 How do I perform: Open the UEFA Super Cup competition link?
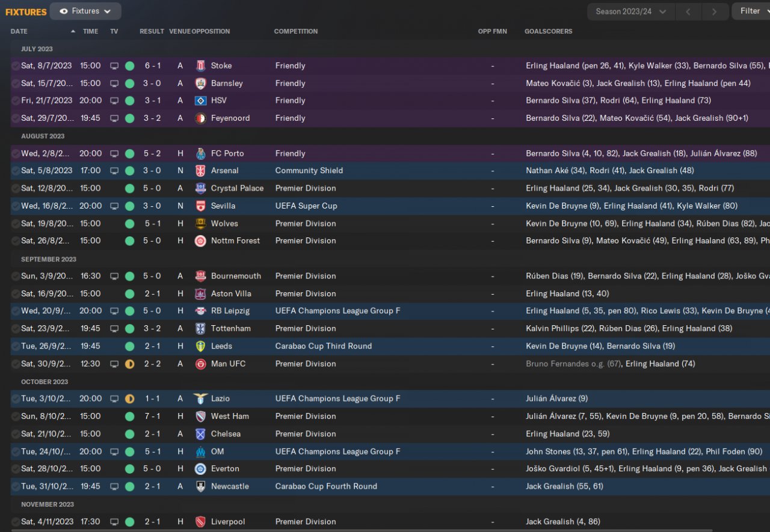(306, 206)
